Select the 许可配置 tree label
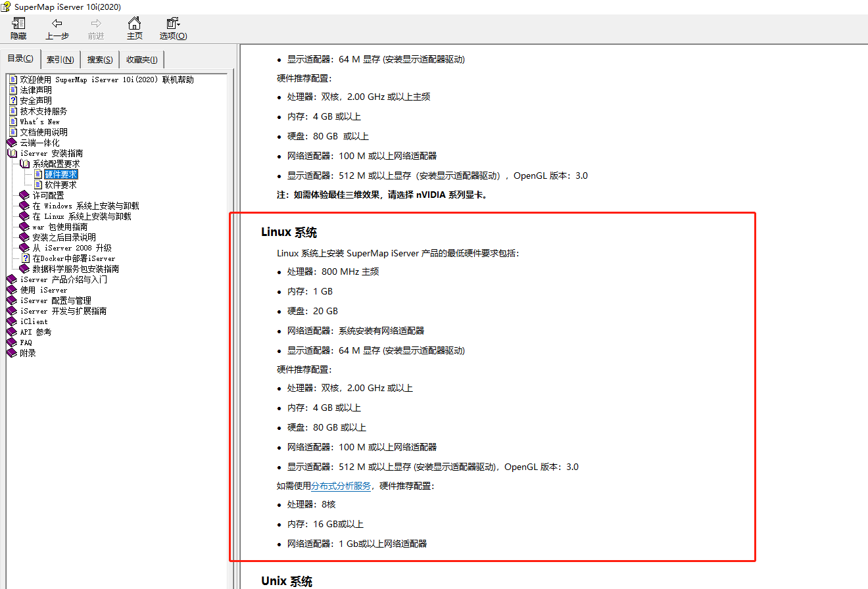 [x=48, y=195]
